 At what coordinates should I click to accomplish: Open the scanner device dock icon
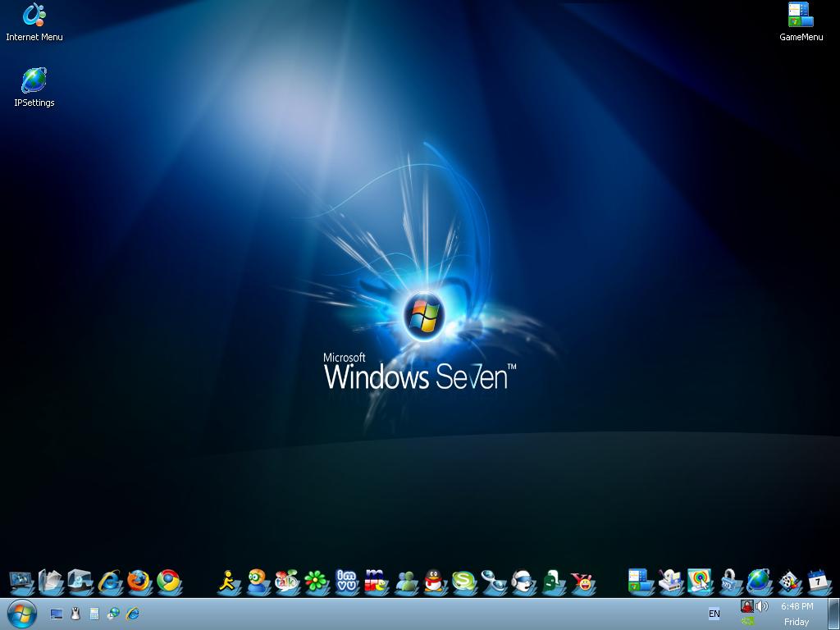671,582
